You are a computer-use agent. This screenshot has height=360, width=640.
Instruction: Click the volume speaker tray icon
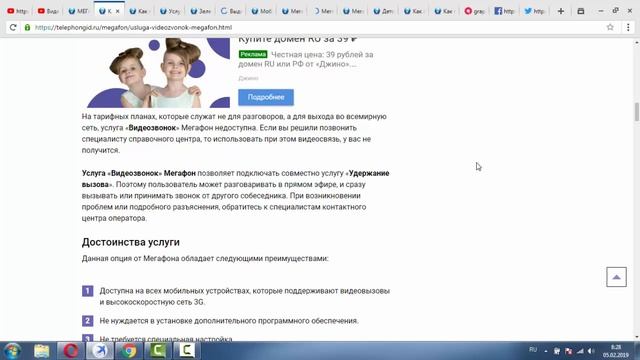591,351
